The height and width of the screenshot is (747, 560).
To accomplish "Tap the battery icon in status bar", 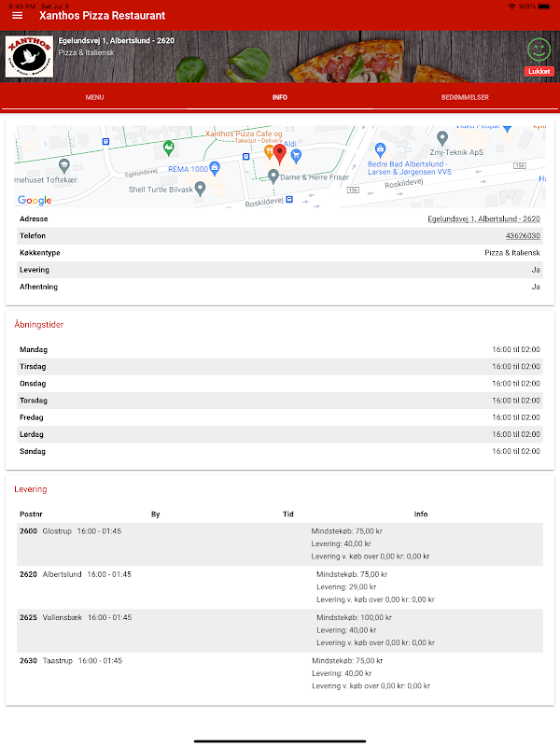I will 545,7.
